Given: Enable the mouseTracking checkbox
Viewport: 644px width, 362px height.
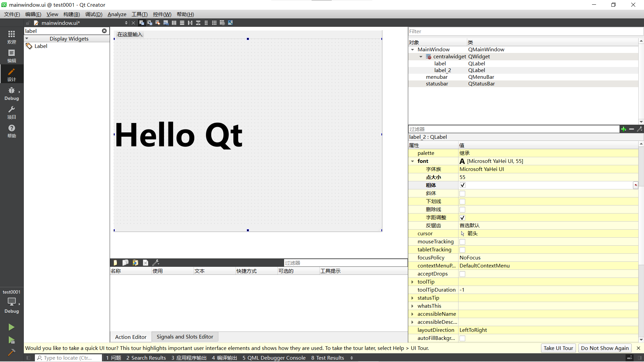Looking at the screenshot, I should point(463,242).
